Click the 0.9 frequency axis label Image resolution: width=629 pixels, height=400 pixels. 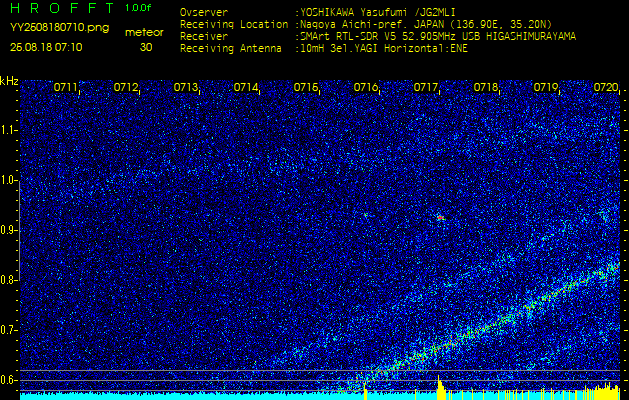point(7,230)
